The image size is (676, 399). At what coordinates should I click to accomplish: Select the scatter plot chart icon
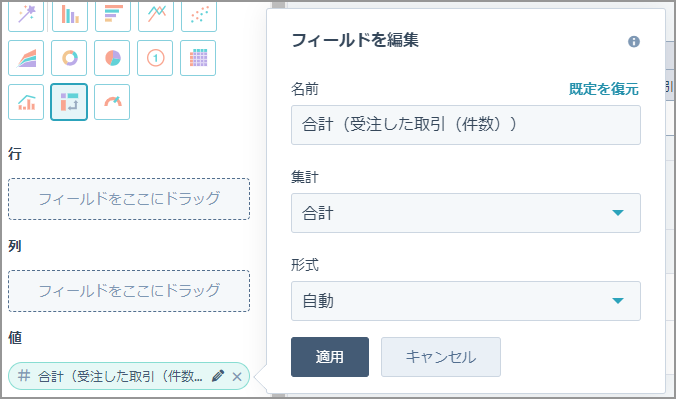199,16
